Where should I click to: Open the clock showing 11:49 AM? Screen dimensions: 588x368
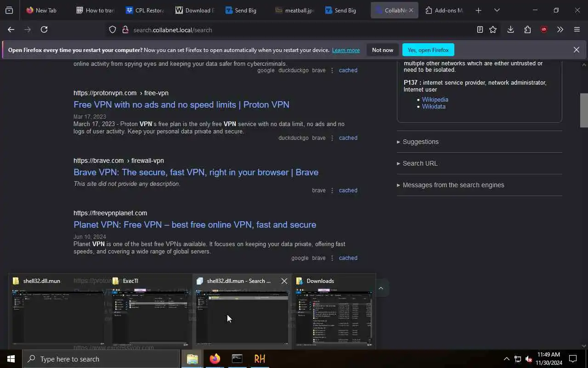point(548,359)
